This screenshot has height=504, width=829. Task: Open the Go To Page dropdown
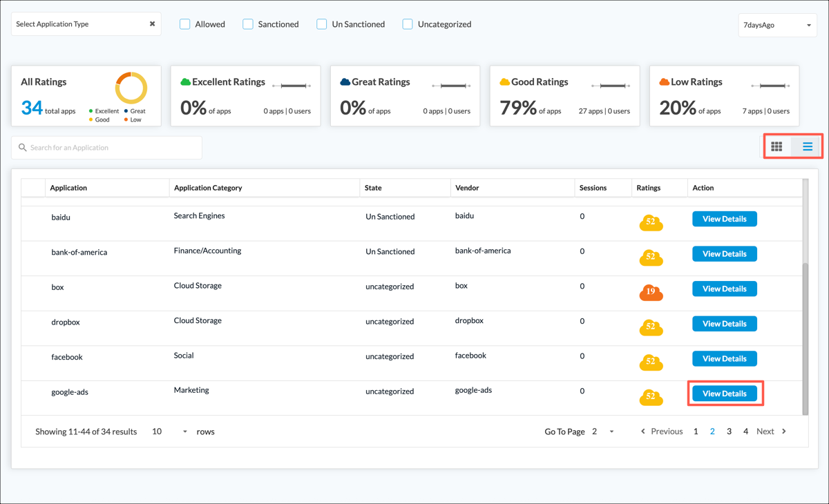click(x=603, y=432)
